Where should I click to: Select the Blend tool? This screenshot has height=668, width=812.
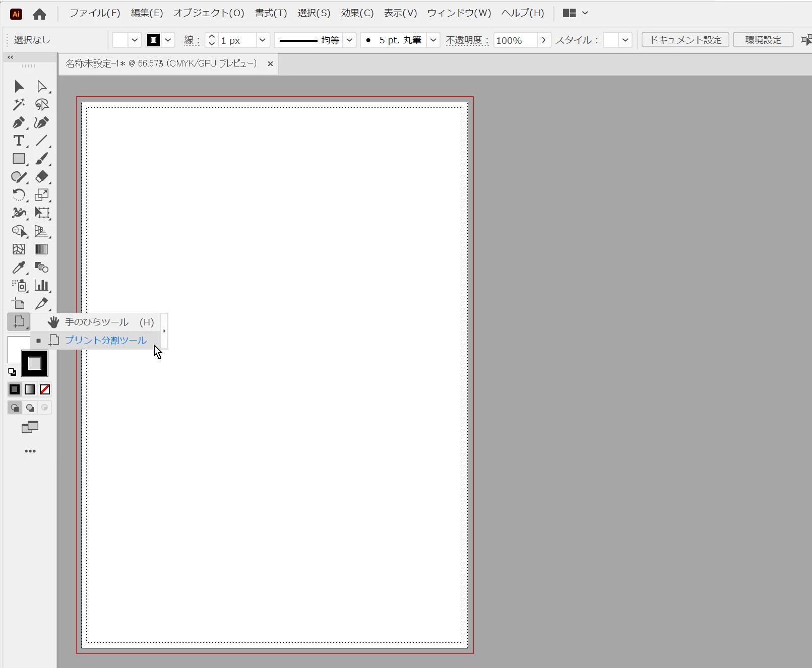42,268
